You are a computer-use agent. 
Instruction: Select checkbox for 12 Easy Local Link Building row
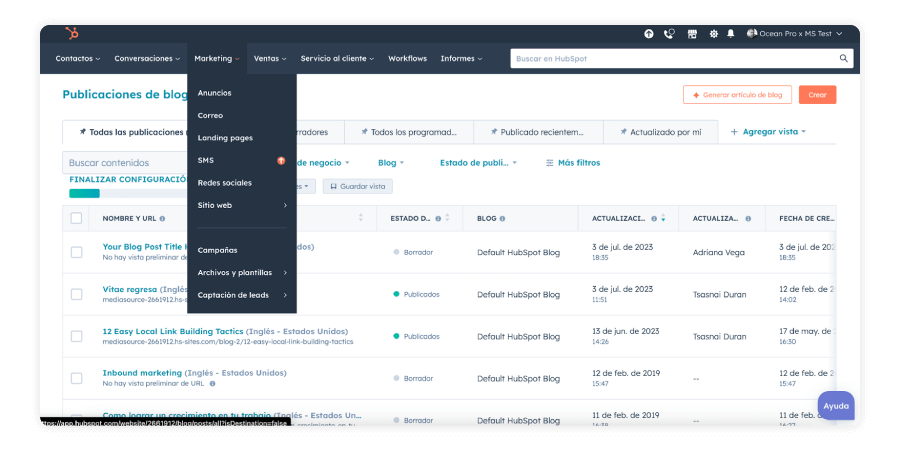76,336
